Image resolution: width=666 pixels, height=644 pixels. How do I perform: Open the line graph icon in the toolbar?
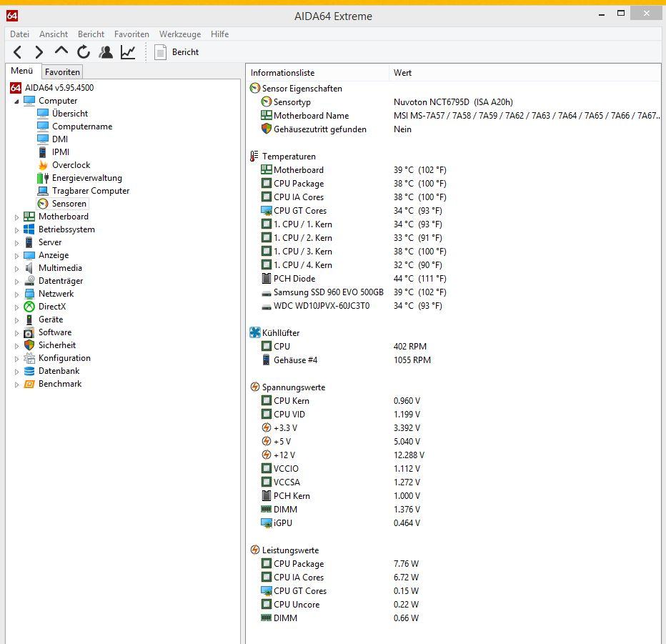coord(128,52)
